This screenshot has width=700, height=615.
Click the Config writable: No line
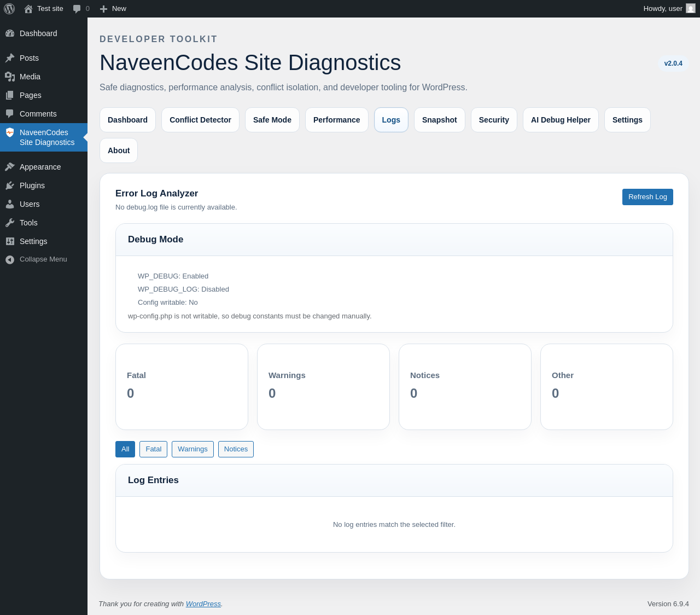point(168,303)
